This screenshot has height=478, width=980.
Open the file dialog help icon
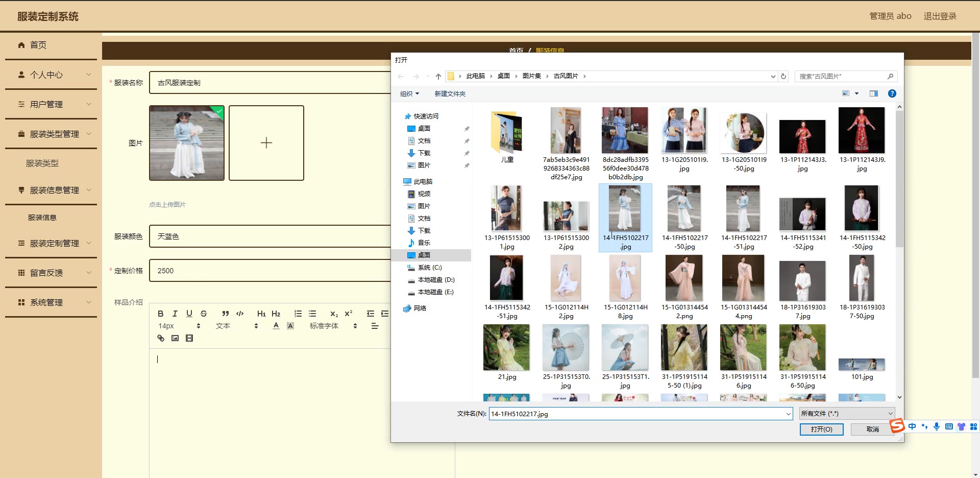coord(892,93)
